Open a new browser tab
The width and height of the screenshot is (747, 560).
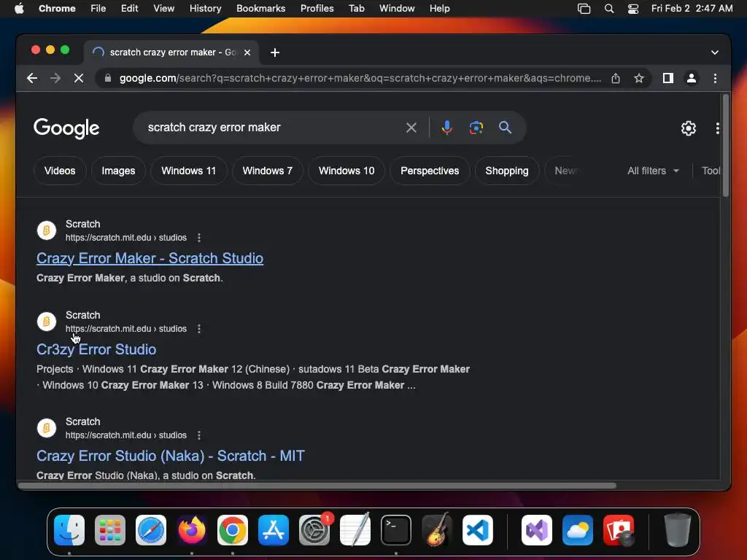tap(275, 52)
